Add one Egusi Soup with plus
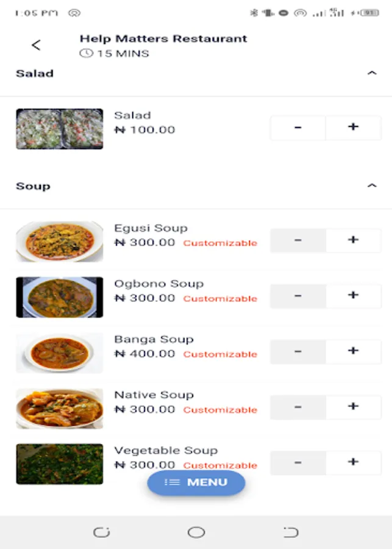 (x=353, y=240)
